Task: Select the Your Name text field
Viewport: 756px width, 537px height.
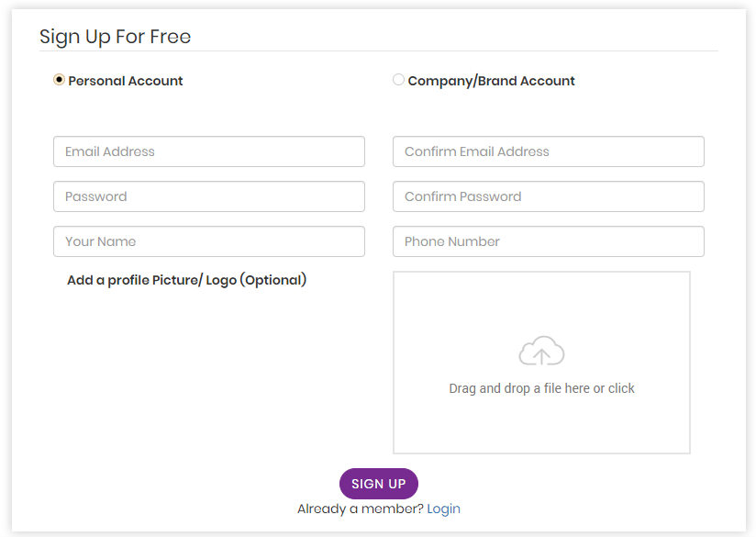Action: tap(209, 241)
